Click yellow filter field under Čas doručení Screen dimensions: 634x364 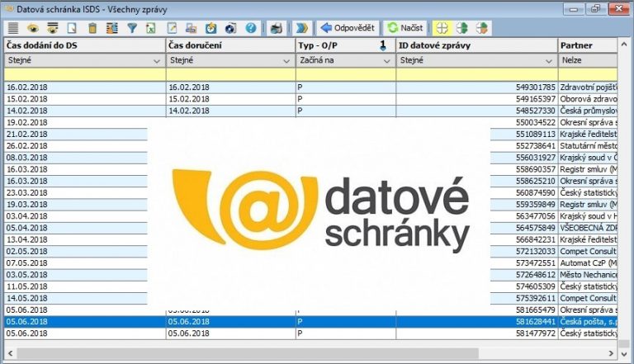pyautogui.click(x=230, y=74)
